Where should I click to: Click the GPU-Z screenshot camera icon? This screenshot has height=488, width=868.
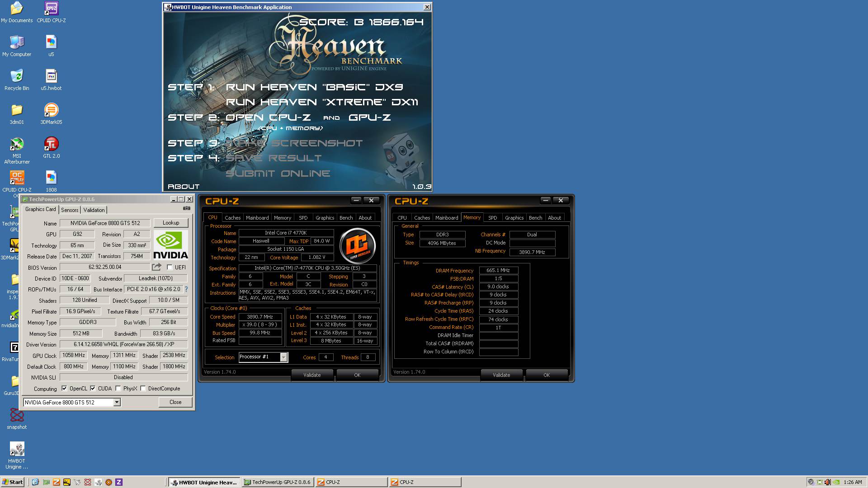click(x=186, y=208)
